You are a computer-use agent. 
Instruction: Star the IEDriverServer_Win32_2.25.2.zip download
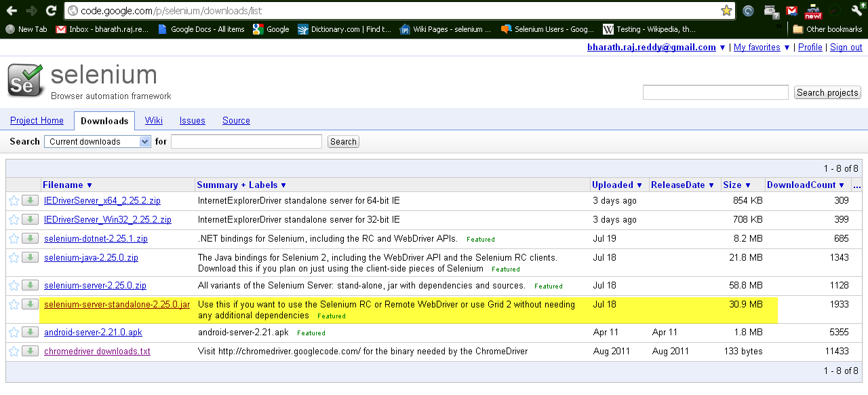(14, 220)
